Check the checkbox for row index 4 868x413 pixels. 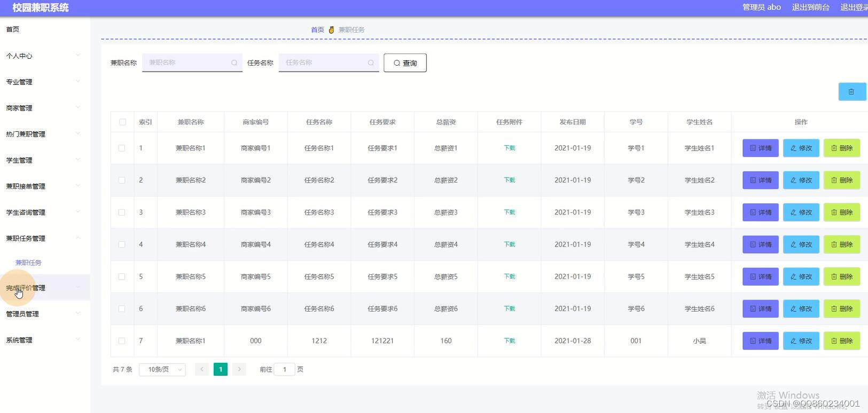pyautogui.click(x=122, y=244)
